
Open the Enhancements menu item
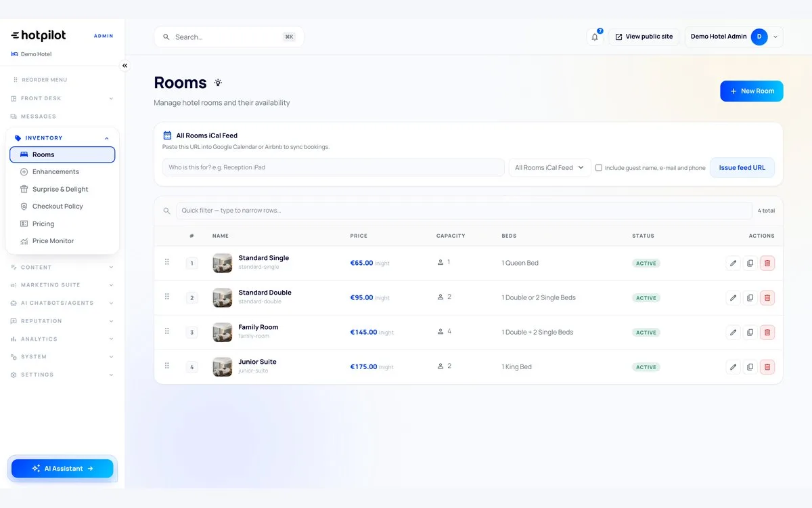click(x=62, y=172)
